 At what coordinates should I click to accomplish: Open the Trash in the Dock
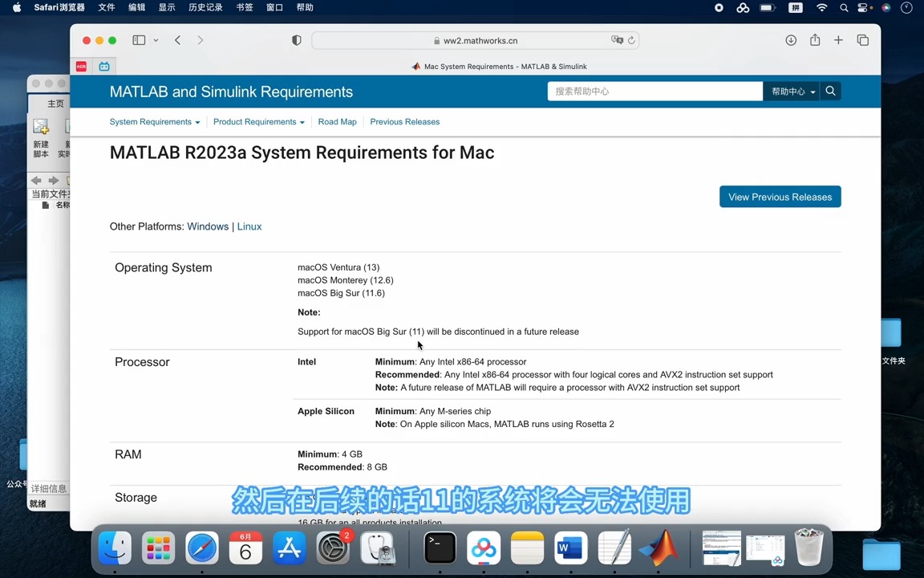click(x=808, y=548)
